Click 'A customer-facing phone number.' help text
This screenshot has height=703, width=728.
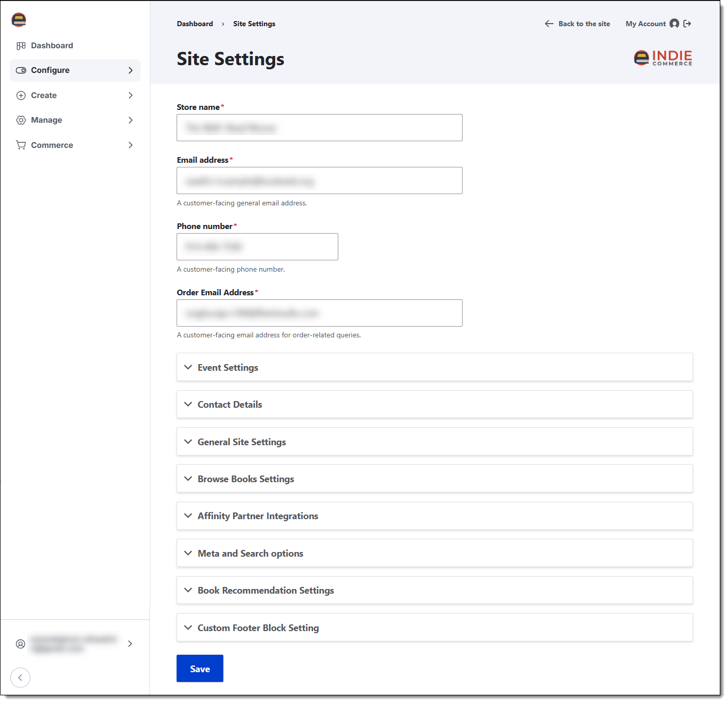(x=231, y=270)
